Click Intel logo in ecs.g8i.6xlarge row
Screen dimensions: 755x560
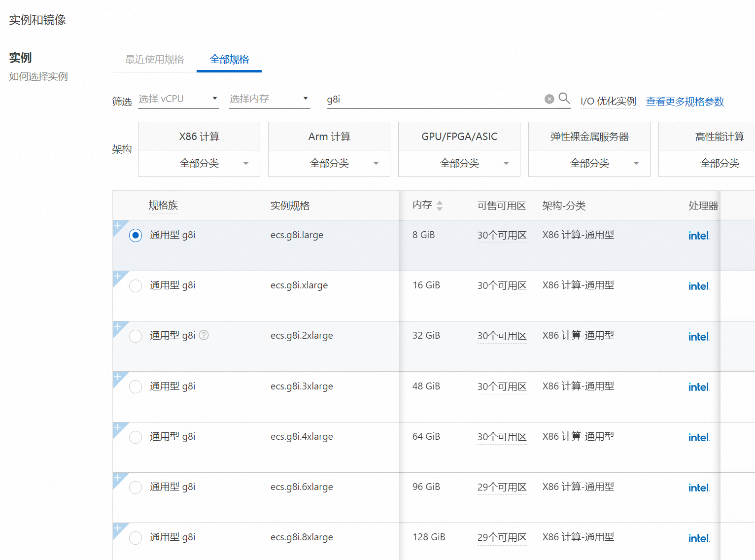pos(699,488)
